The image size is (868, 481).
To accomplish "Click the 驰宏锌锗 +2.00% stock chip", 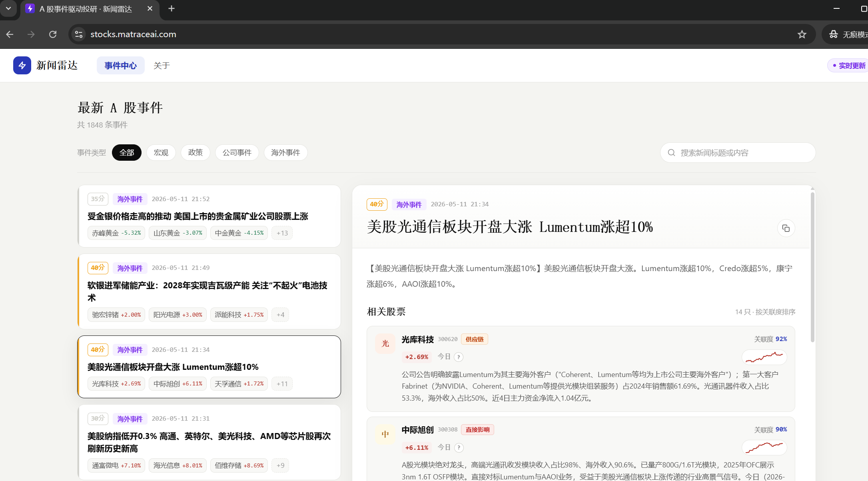I will tap(116, 315).
